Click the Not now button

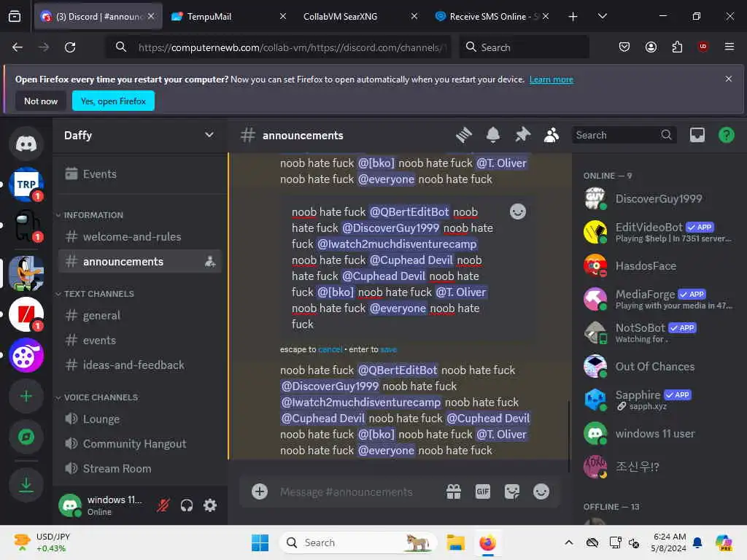pyautogui.click(x=41, y=101)
